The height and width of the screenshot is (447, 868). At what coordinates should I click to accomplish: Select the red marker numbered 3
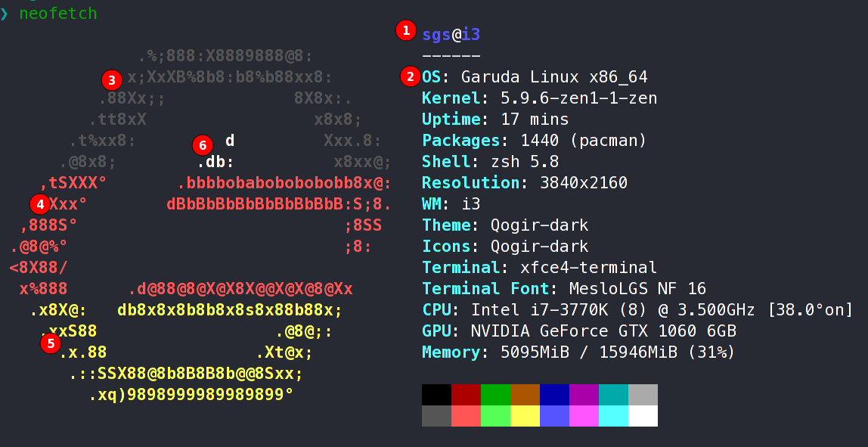pyautogui.click(x=111, y=79)
